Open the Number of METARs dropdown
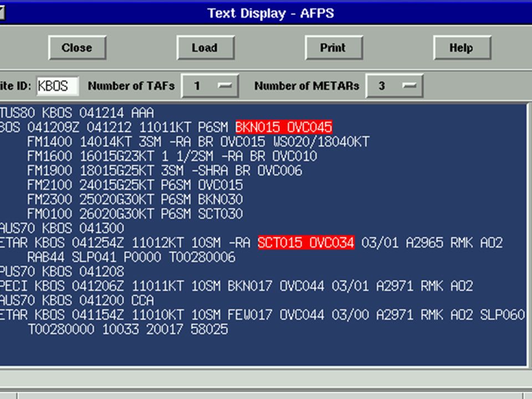This screenshot has width=532, height=399. (395, 86)
